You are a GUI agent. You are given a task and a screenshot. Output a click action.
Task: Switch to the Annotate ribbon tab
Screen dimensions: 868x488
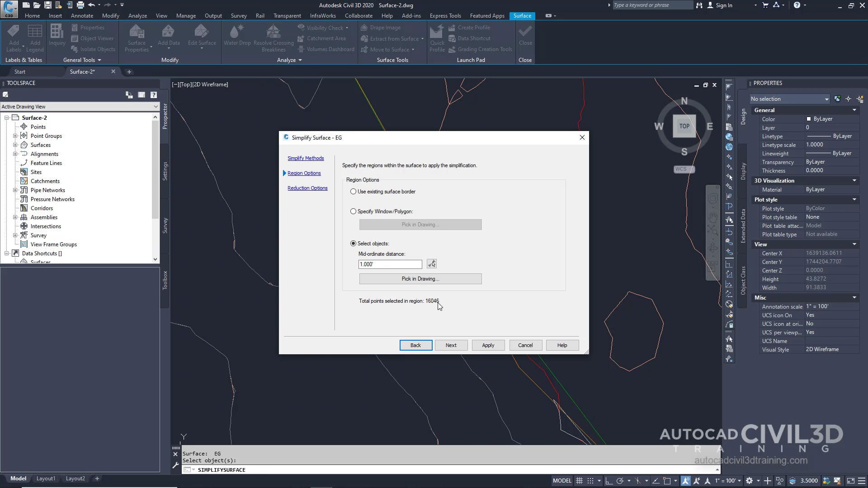(x=82, y=15)
